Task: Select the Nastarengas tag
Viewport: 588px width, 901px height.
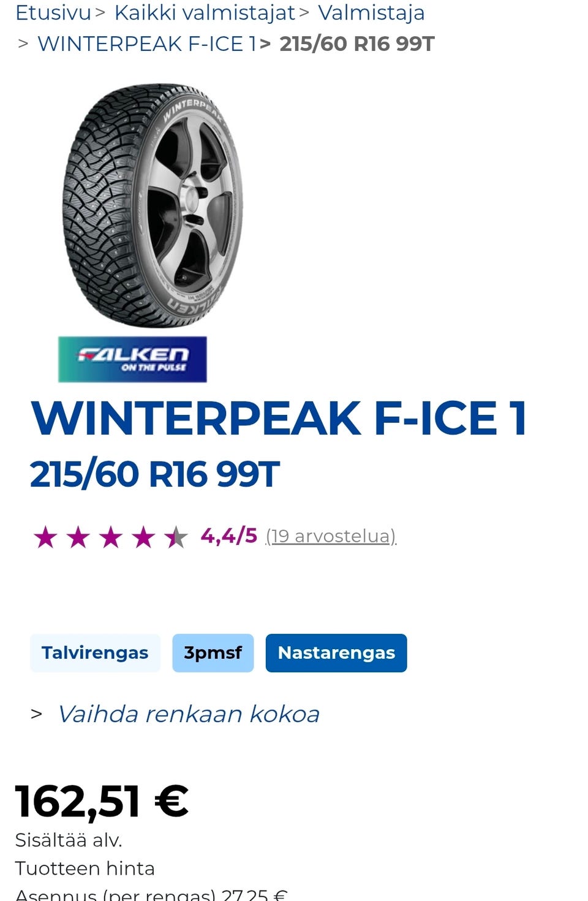Action: tap(336, 653)
